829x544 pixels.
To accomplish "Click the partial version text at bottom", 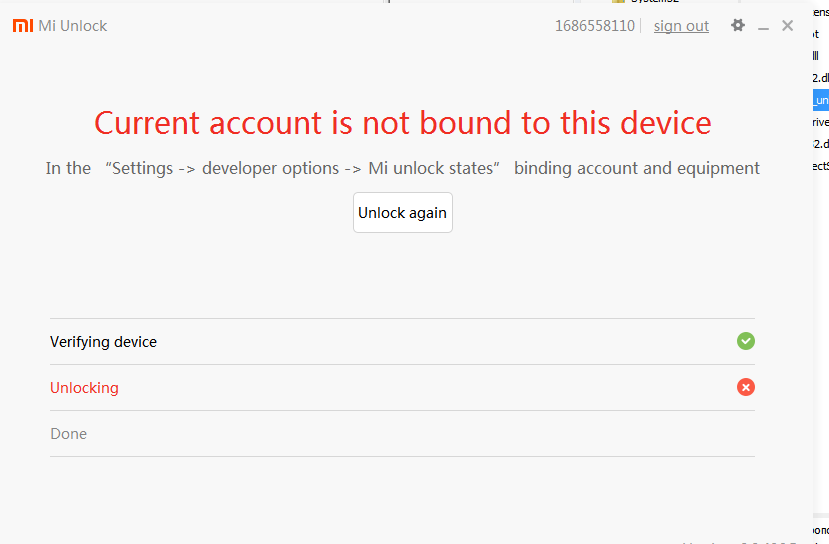I will pos(740,541).
